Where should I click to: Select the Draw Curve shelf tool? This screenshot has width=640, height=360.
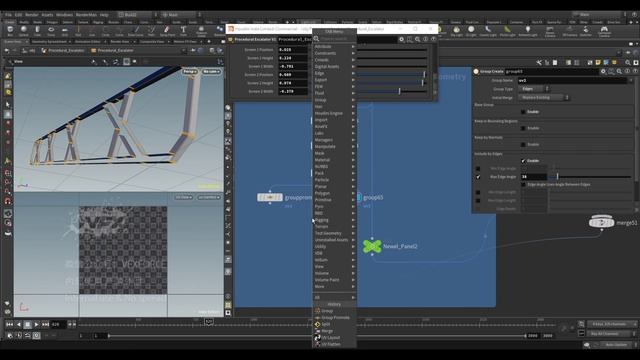point(136,31)
